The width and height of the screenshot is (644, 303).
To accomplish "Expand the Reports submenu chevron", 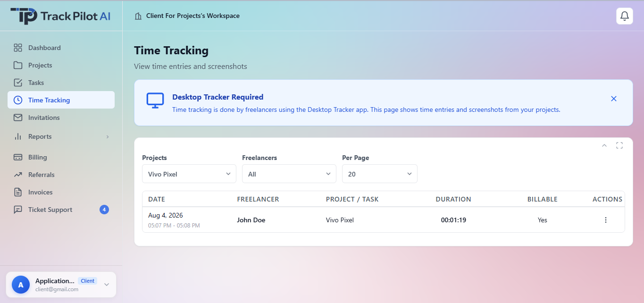I will (107, 136).
